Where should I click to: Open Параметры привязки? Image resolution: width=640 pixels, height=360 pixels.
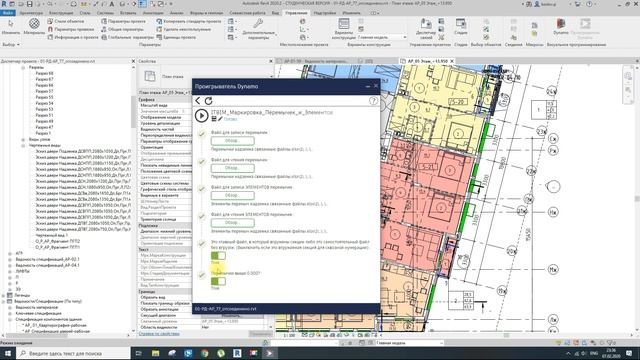71,29
